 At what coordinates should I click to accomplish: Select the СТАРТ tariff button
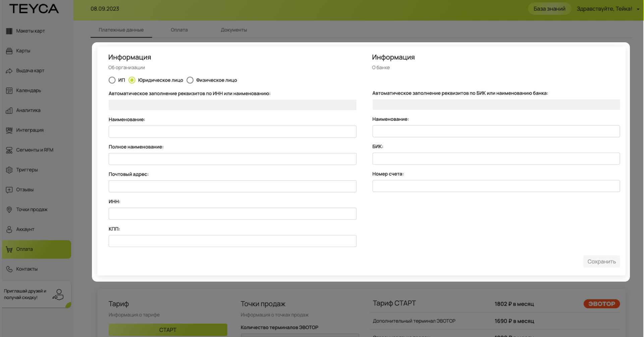tap(168, 330)
